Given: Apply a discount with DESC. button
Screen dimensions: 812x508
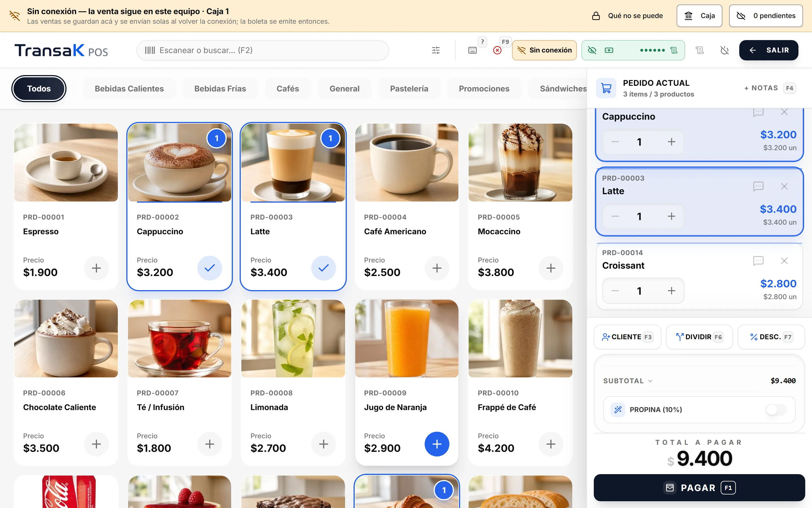Looking at the screenshot, I should [771, 337].
